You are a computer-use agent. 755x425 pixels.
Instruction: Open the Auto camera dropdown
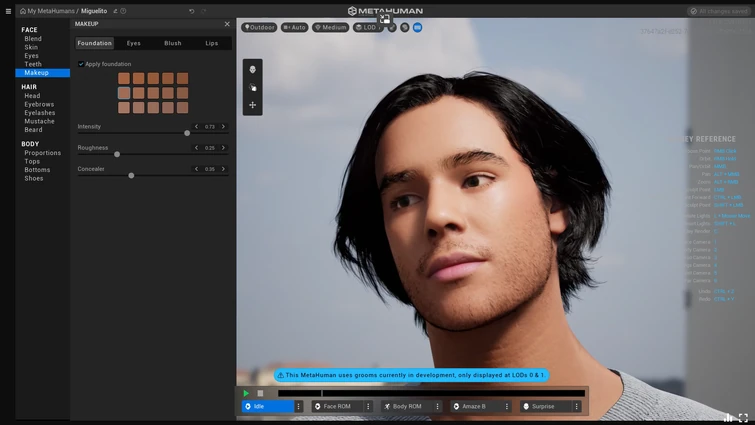(294, 28)
